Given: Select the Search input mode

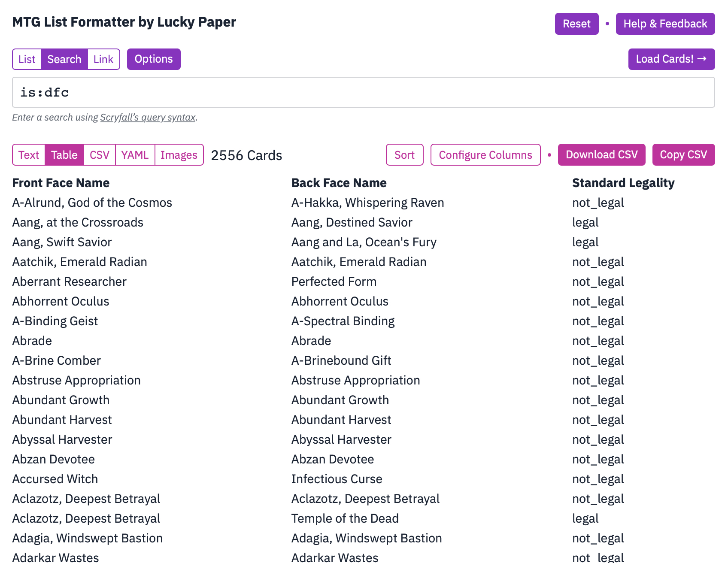Looking at the screenshot, I should coord(64,59).
